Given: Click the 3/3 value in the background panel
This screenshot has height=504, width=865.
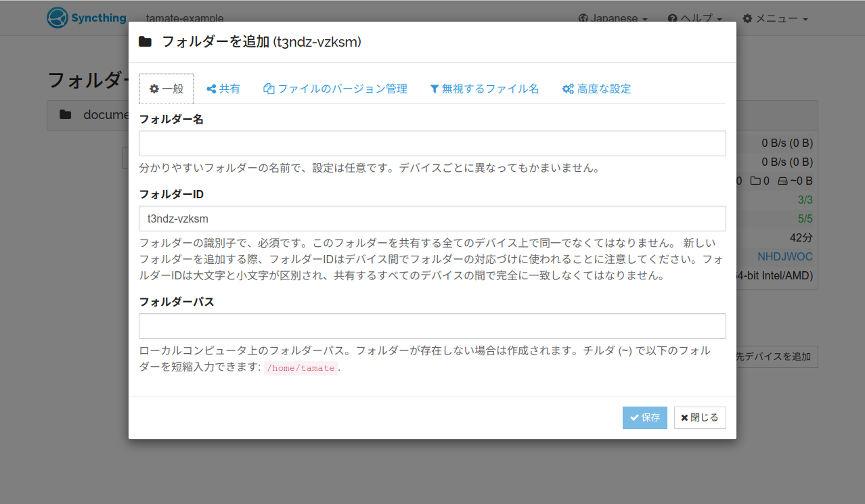Looking at the screenshot, I should click(805, 200).
